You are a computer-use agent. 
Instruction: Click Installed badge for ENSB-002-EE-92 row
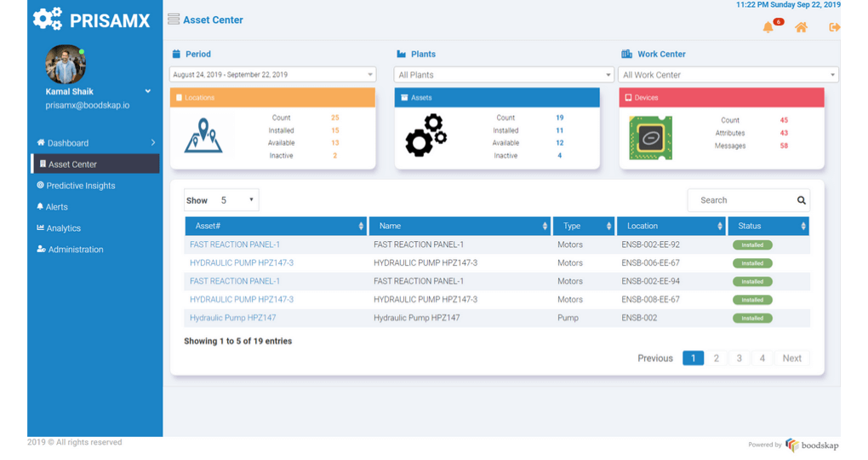coord(752,245)
